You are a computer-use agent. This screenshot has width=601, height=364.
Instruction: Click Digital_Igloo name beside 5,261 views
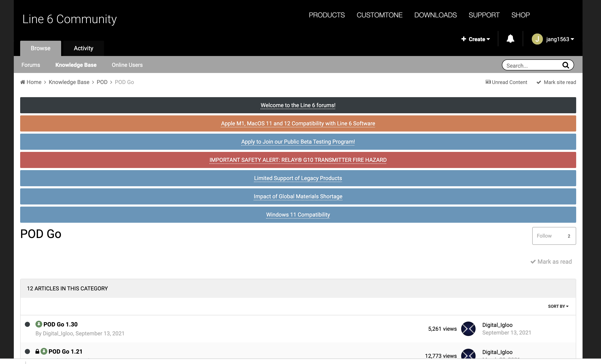click(497, 325)
